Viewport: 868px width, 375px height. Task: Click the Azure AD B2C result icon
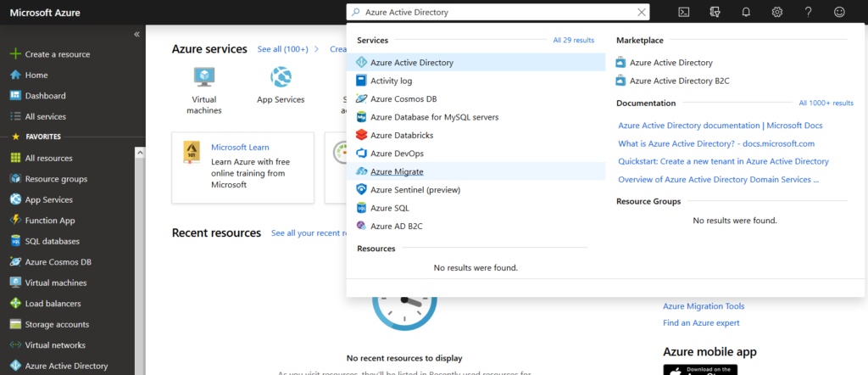pyautogui.click(x=361, y=226)
